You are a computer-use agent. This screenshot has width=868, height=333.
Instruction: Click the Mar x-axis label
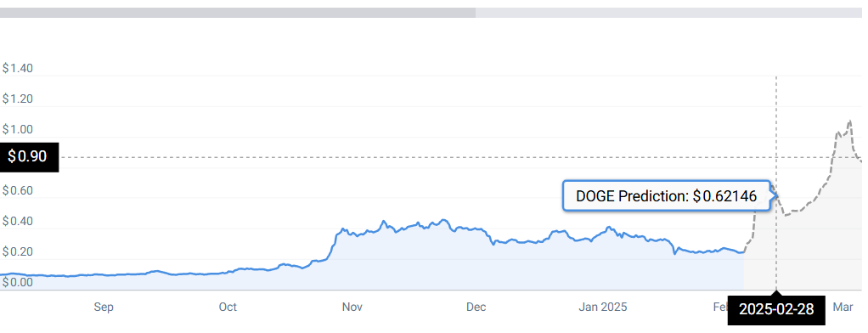pyautogui.click(x=843, y=308)
